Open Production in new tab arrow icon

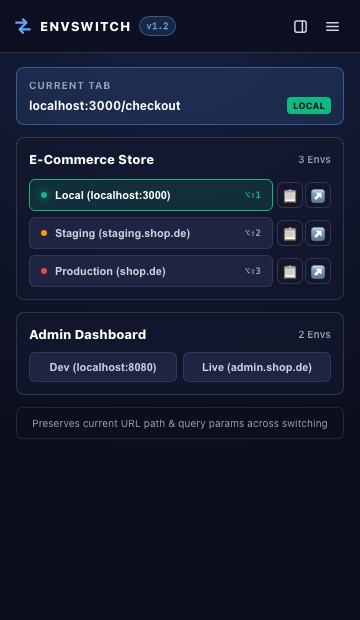[318, 271]
